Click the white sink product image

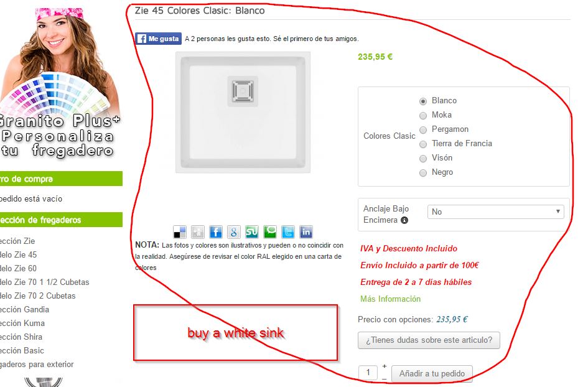click(x=243, y=113)
